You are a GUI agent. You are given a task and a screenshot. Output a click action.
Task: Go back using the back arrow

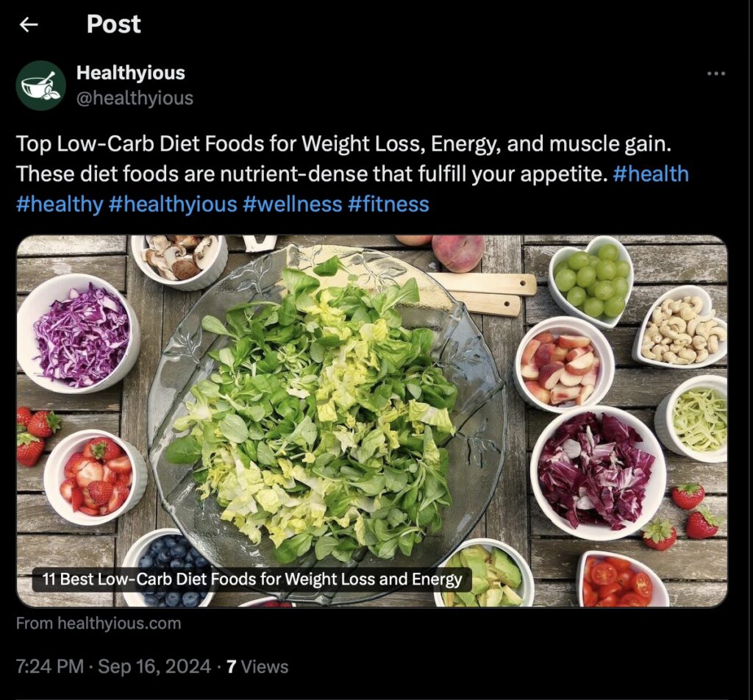[x=29, y=25]
